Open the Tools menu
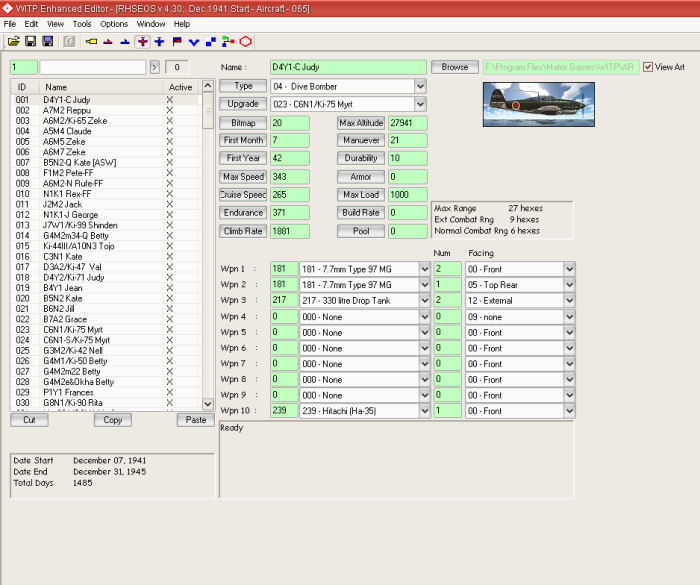The height and width of the screenshot is (585, 700). [82, 23]
